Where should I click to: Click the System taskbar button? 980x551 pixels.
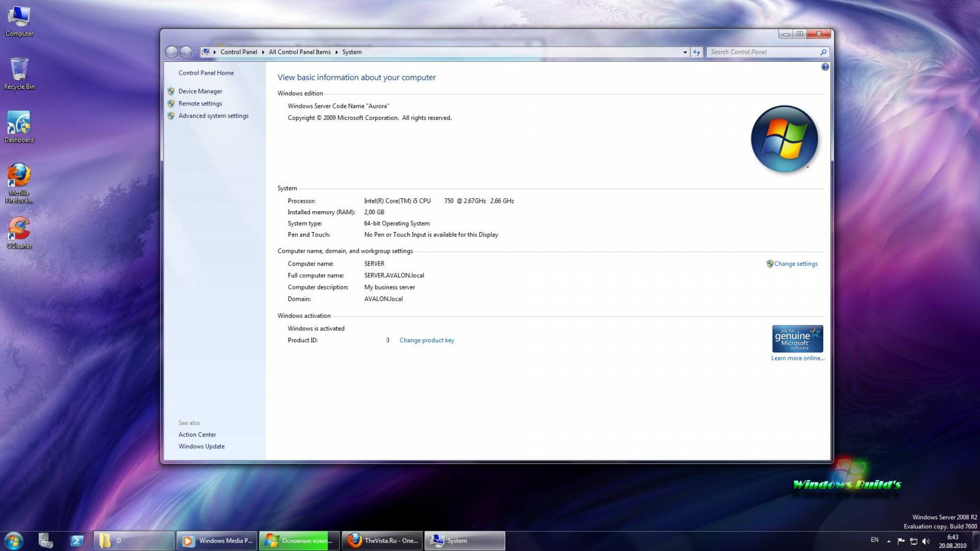tap(465, 541)
